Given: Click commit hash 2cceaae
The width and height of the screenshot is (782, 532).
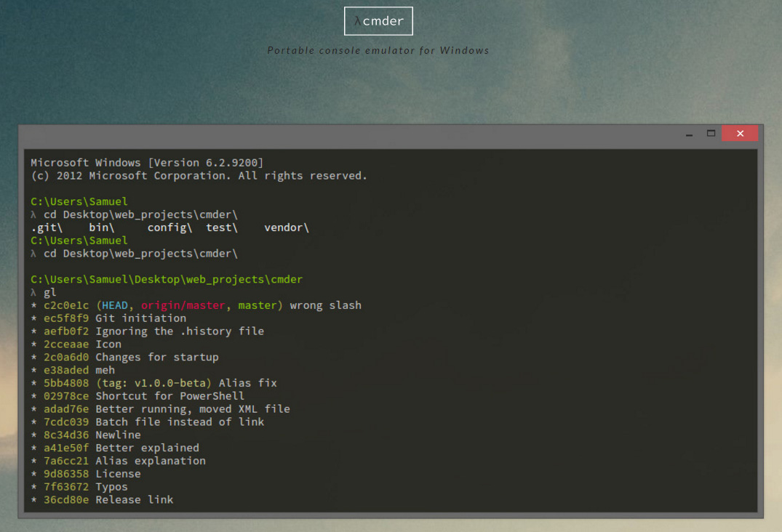Looking at the screenshot, I should 66,344.
